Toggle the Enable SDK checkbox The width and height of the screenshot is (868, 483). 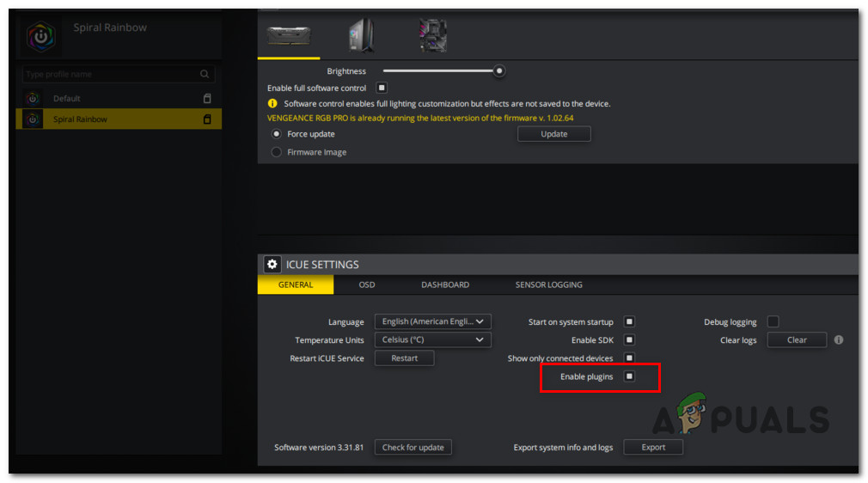coord(629,340)
